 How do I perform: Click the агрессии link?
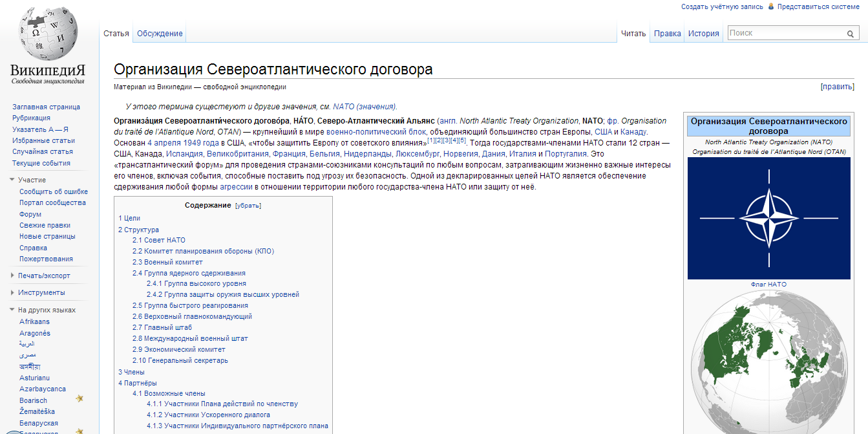tap(235, 187)
